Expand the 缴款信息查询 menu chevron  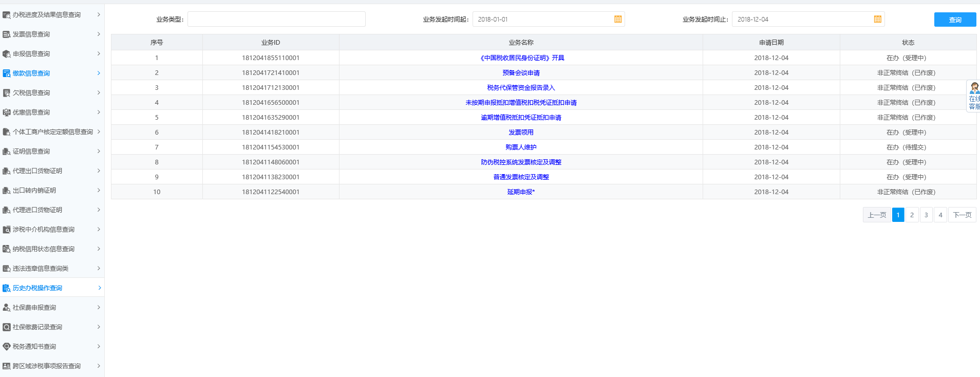pos(99,73)
